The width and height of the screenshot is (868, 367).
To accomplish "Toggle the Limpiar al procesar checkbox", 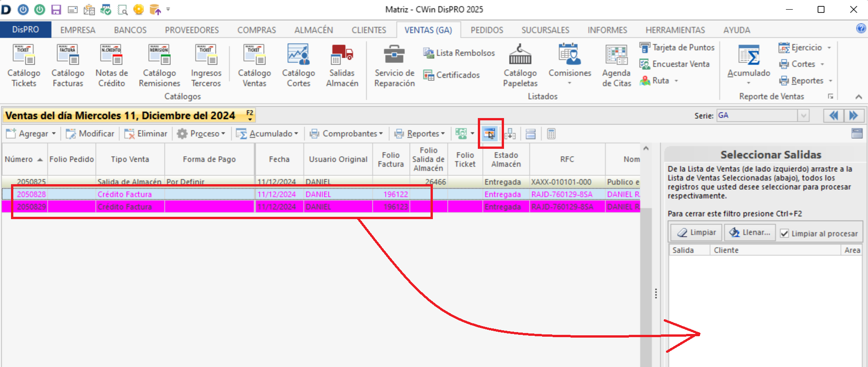I will pyautogui.click(x=784, y=233).
